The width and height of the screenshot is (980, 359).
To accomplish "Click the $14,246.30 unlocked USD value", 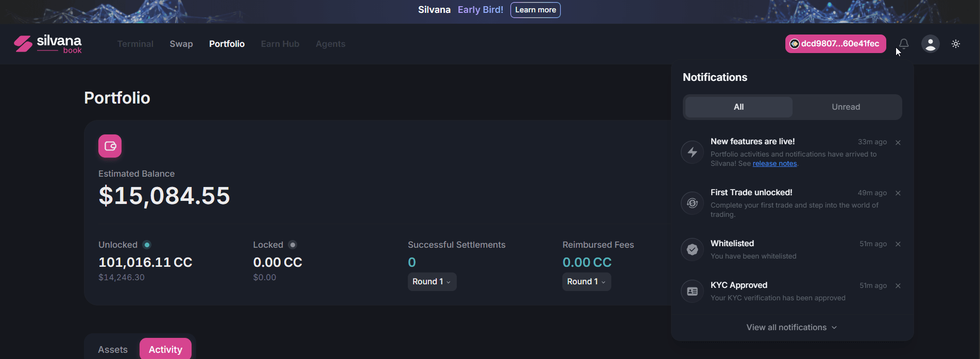I will 122,278.
